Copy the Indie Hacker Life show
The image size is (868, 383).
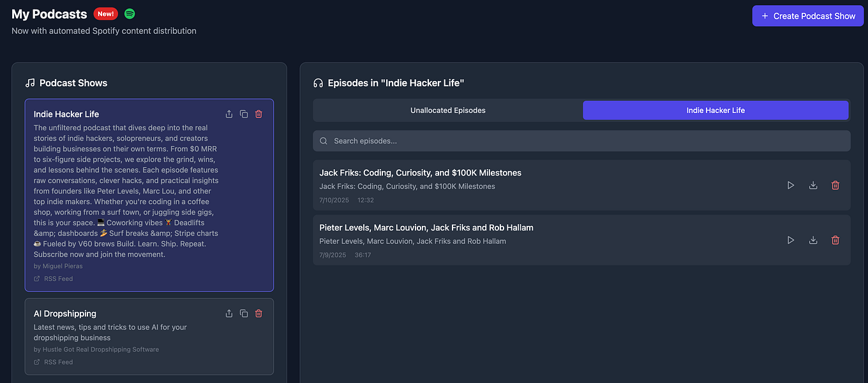pos(244,114)
